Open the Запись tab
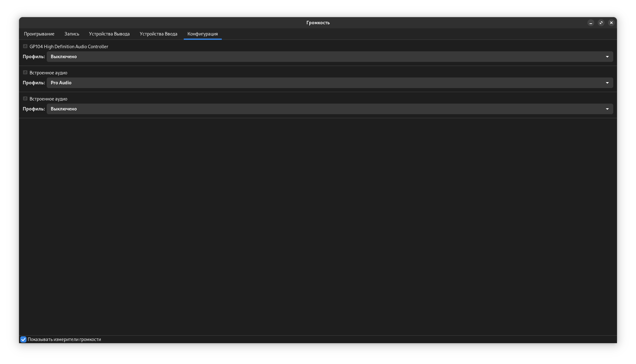 [x=72, y=34]
